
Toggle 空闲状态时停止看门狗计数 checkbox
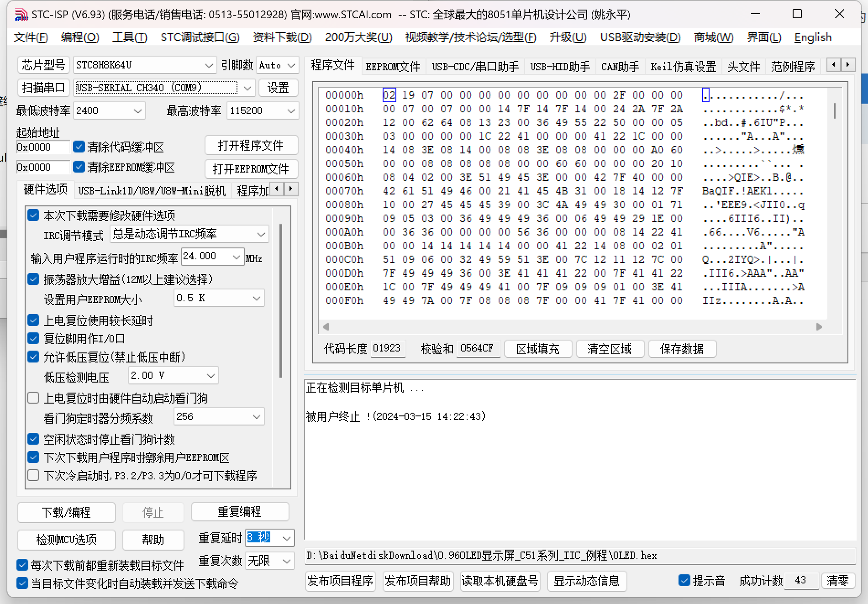(33, 439)
